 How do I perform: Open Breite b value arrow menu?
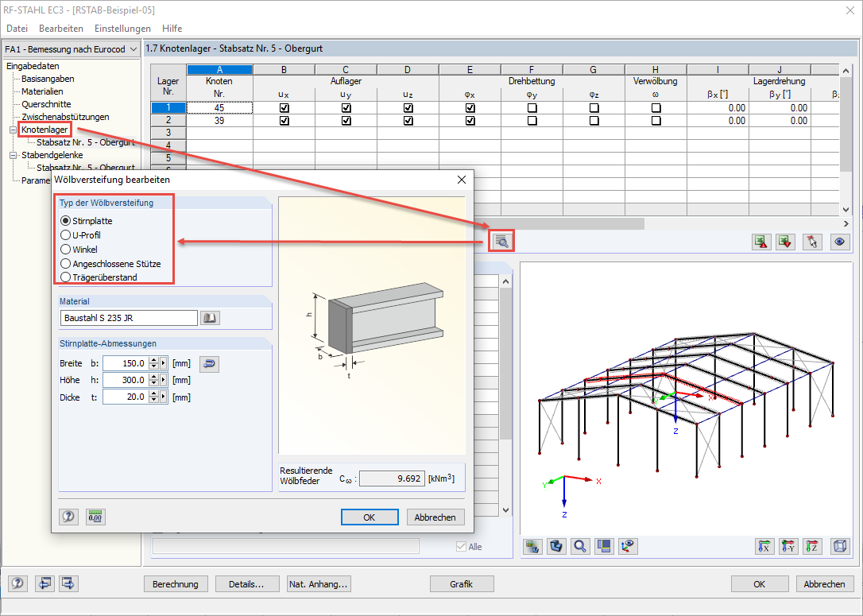tap(163, 363)
